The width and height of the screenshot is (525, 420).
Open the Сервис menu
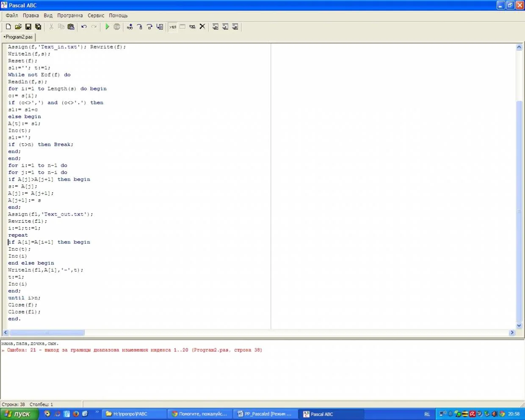pos(96,16)
